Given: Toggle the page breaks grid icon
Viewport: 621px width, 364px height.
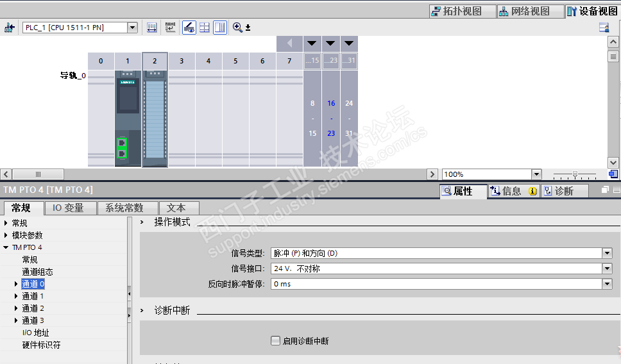Looking at the screenshot, I should click(x=205, y=28).
